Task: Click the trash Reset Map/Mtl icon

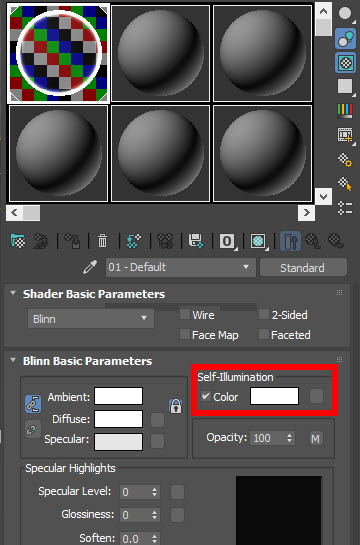Action: (x=103, y=241)
